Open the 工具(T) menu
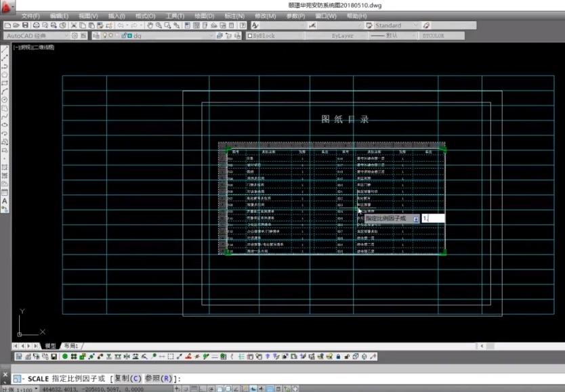This screenshot has width=565, height=392. click(x=175, y=16)
